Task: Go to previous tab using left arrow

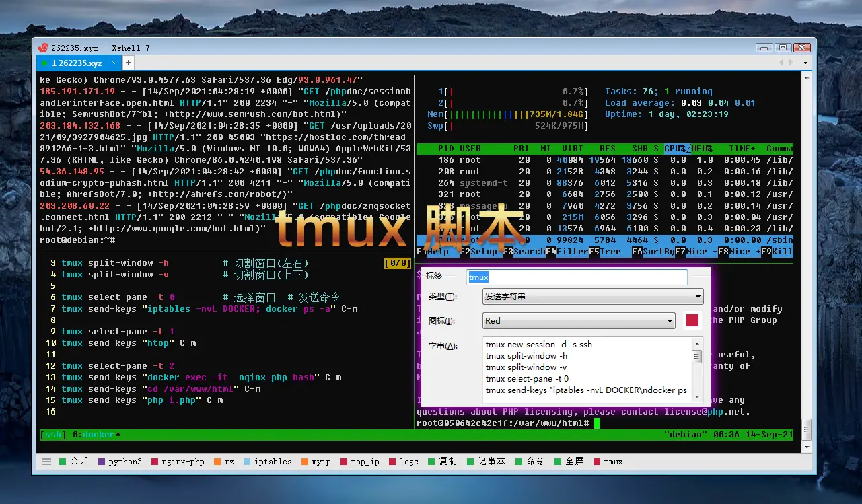Action: (x=781, y=63)
